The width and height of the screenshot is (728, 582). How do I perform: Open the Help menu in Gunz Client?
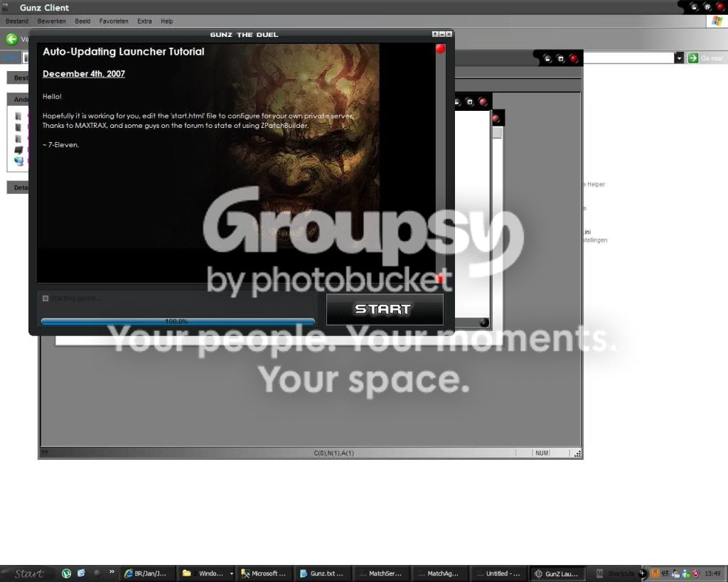coord(166,21)
